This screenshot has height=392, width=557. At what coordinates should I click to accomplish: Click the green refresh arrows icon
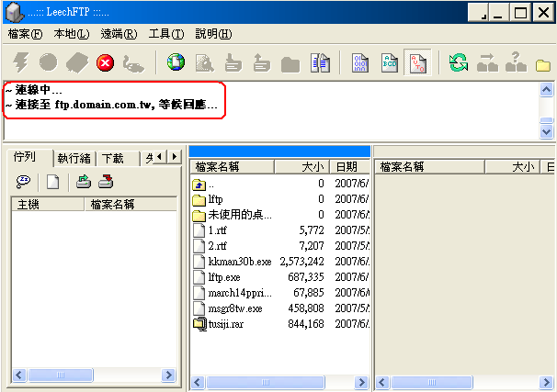coord(458,63)
